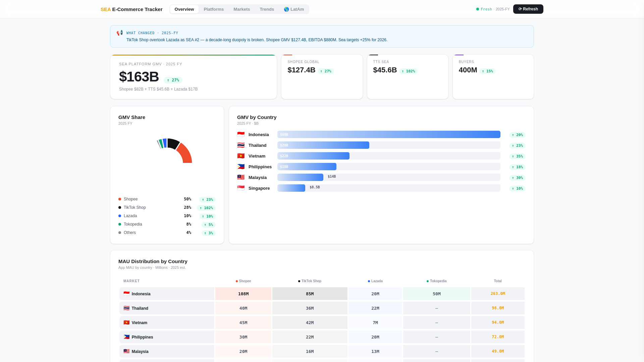Click the TTS SEA $45.6B card
Viewport: 644px width, 362px height.
click(x=408, y=77)
